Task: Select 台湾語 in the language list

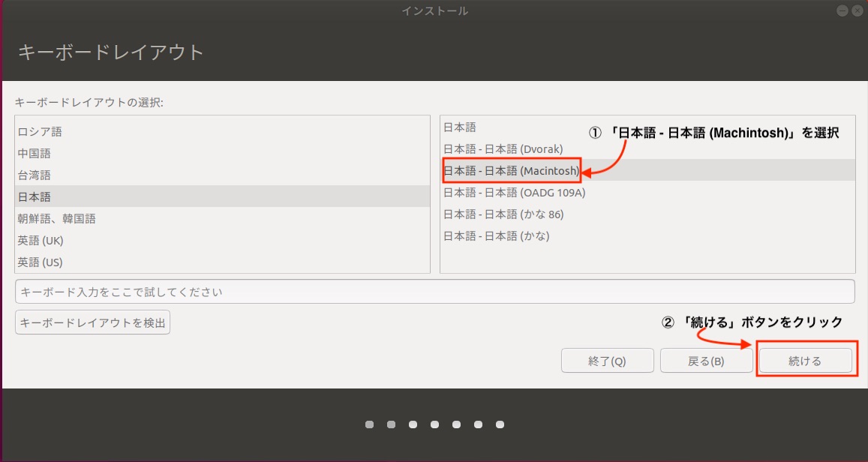Action: pyautogui.click(x=223, y=175)
